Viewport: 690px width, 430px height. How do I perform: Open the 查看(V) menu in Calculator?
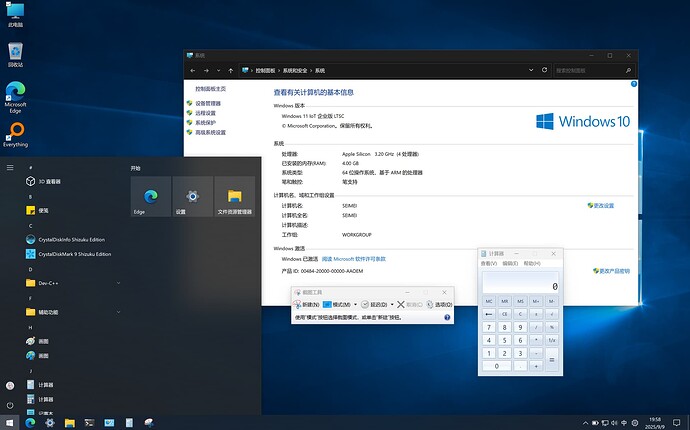click(488, 263)
